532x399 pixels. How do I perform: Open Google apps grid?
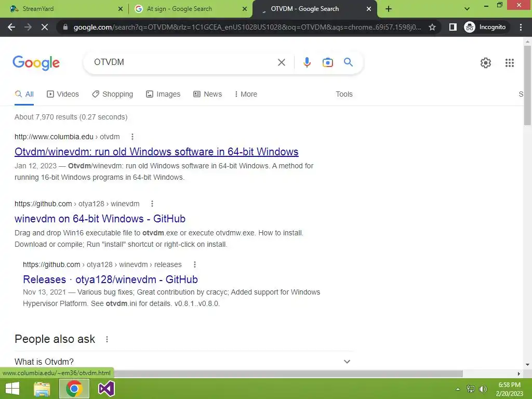(x=509, y=63)
